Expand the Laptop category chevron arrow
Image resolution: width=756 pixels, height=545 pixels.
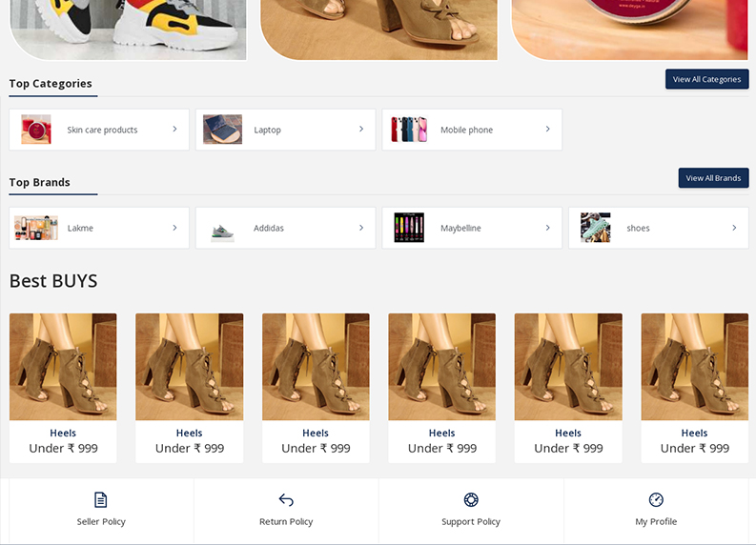[361, 130]
